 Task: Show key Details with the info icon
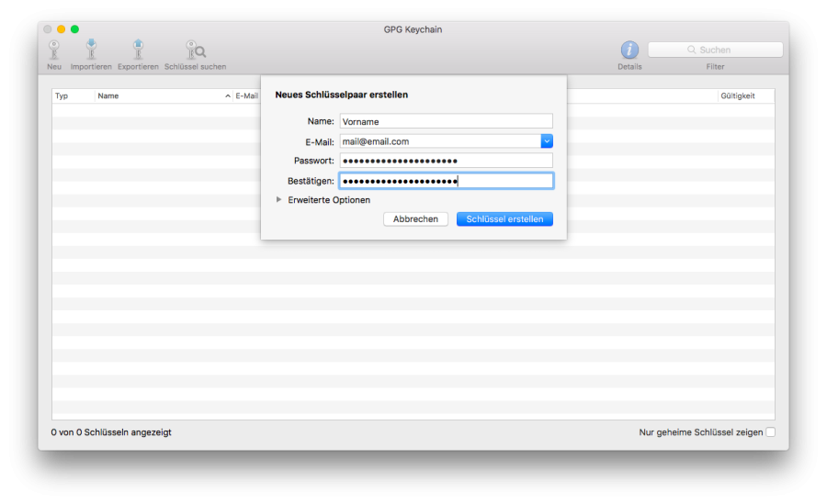[x=629, y=50]
